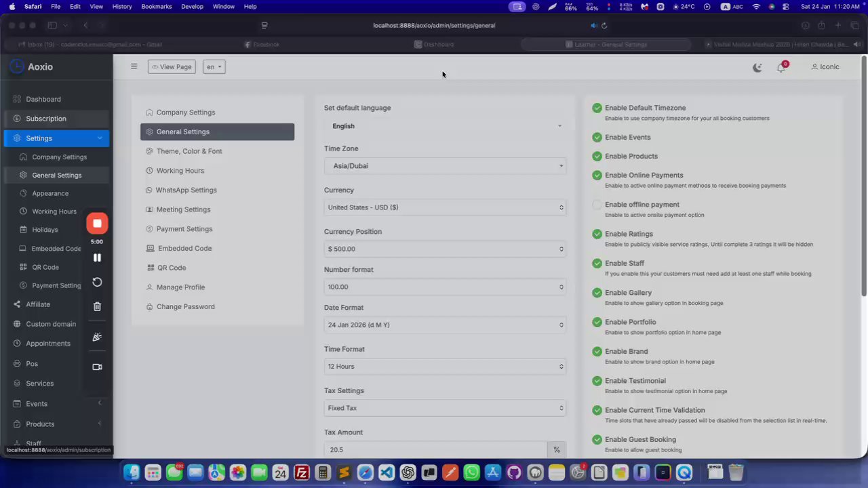Image resolution: width=868 pixels, height=488 pixels.
Task: Open Trash in the Dock
Action: [736, 472]
